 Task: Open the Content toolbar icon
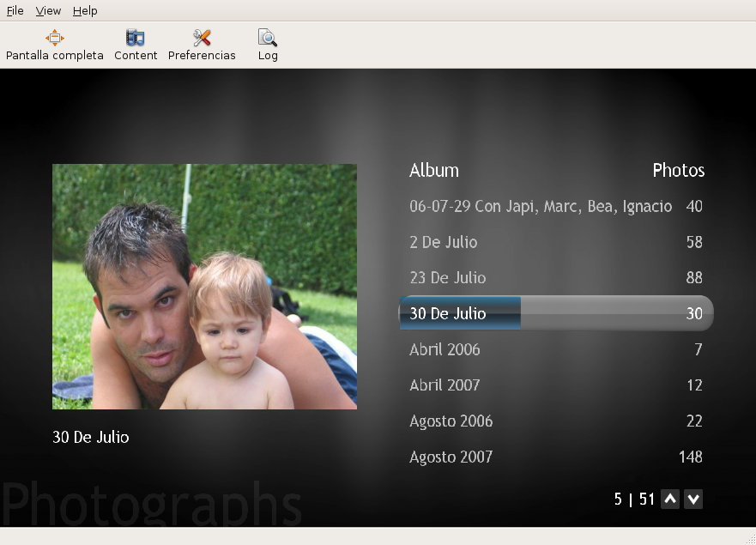click(136, 38)
